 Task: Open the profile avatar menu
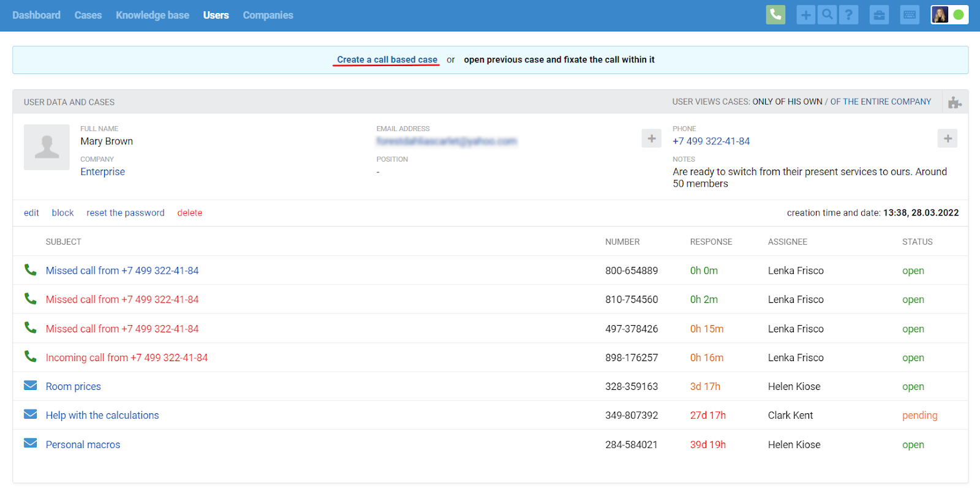point(940,15)
